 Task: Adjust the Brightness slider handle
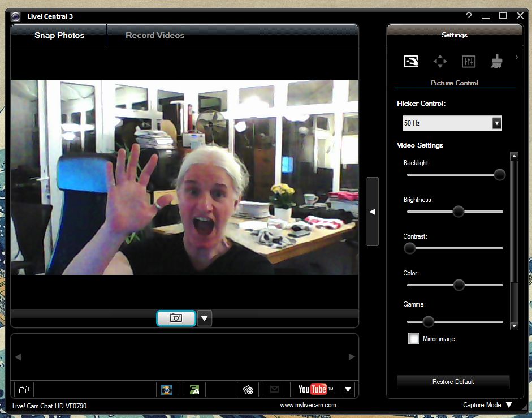tap(458, 211)
